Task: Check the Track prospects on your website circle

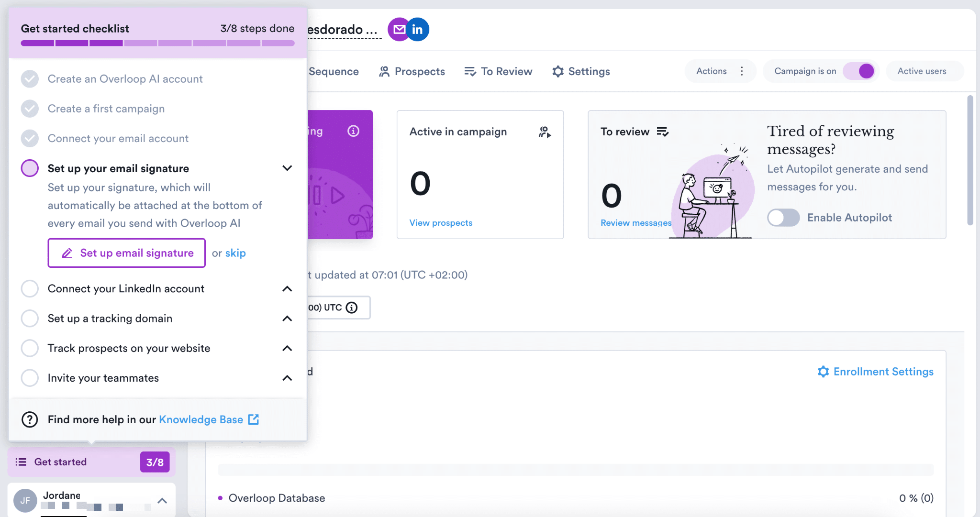Action: pos(30,348)
